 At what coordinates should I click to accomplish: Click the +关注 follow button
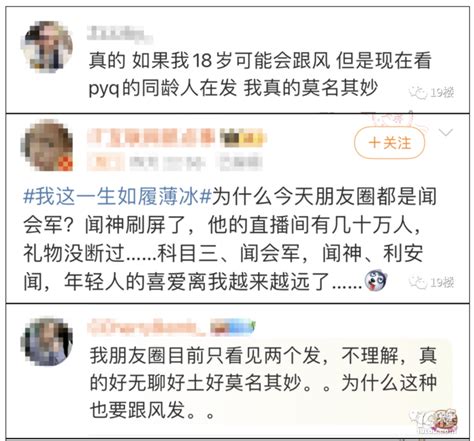389,143
